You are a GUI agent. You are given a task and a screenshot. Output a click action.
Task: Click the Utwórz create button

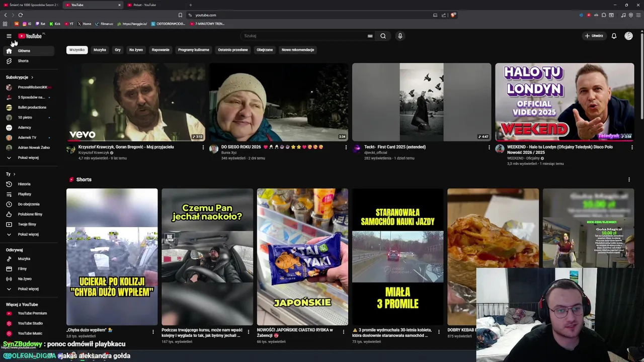(594, 36)
